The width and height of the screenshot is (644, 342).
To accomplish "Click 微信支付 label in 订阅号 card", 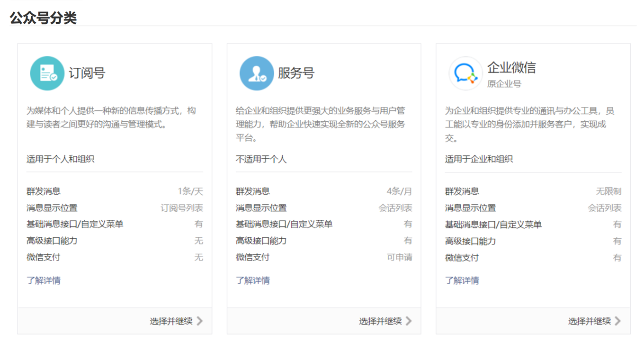I will click(44, 257).
